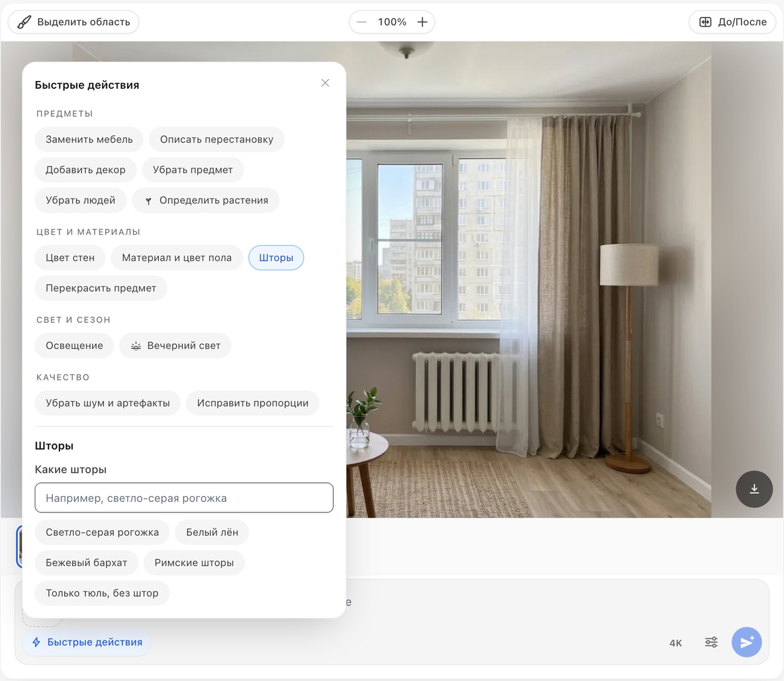Choose 'Только тюль, без штор' suggestion
Viewport: 784px width, 681px height.
click(102, 593)
